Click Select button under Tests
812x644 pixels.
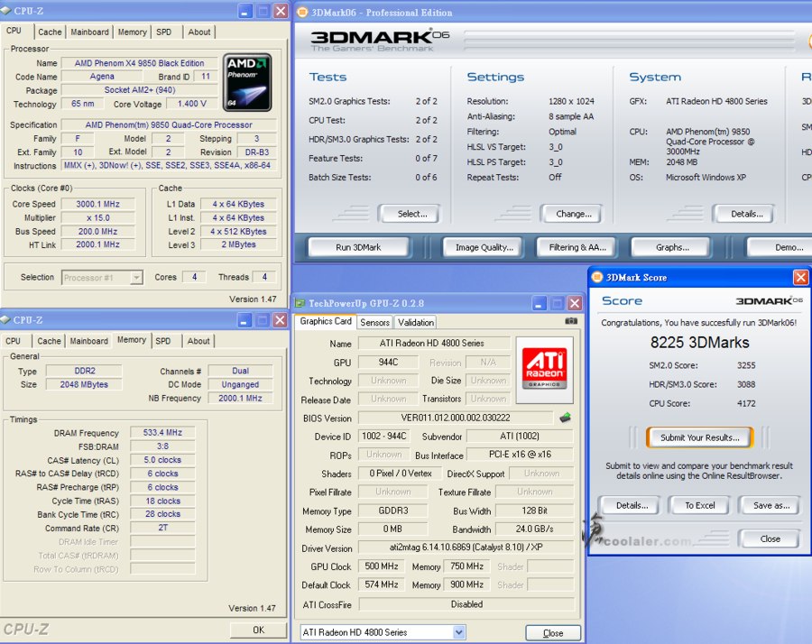412,214
